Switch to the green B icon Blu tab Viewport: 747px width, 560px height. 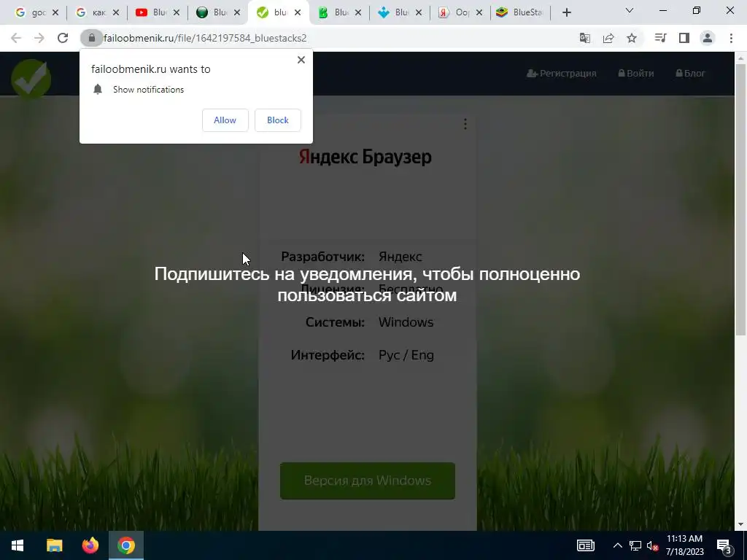click(x=335, y=13)
